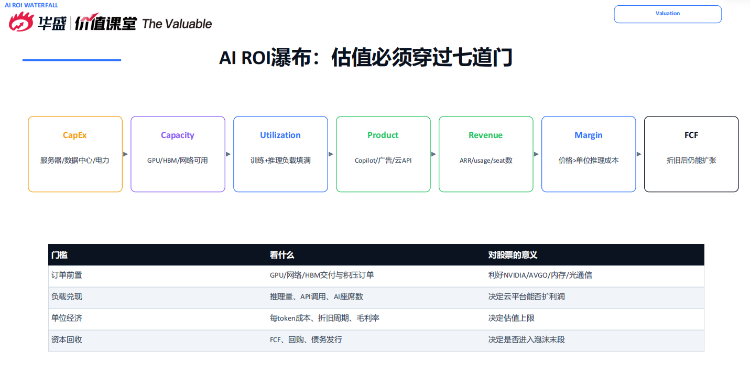750x382 pixels.
Task: Select the 订单前置 table row
Action: [x=376, y=276]
